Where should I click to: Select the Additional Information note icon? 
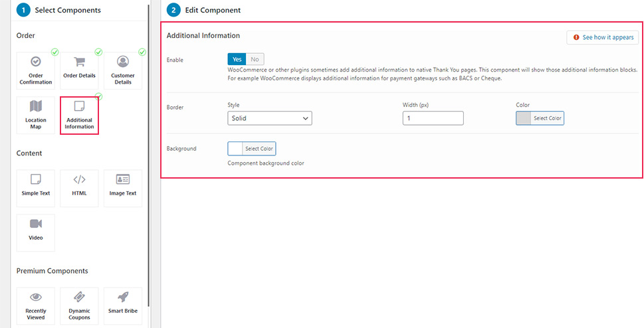79,106
